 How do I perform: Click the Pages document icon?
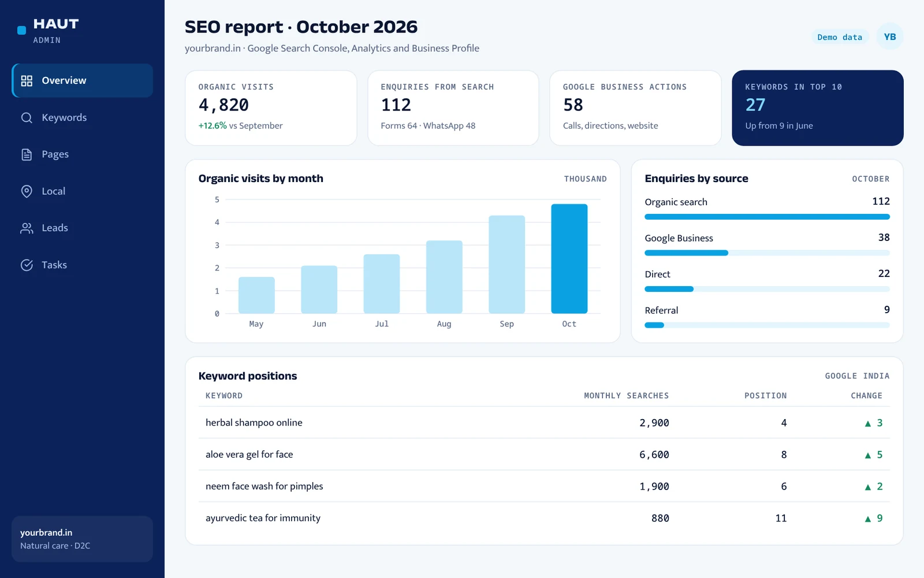27,154
